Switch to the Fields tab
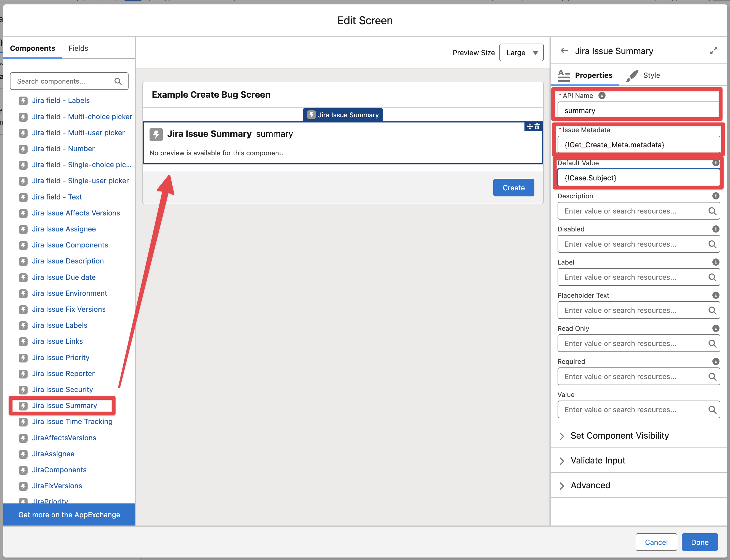This screenshot has width=730, height=560. pos(78,48)
